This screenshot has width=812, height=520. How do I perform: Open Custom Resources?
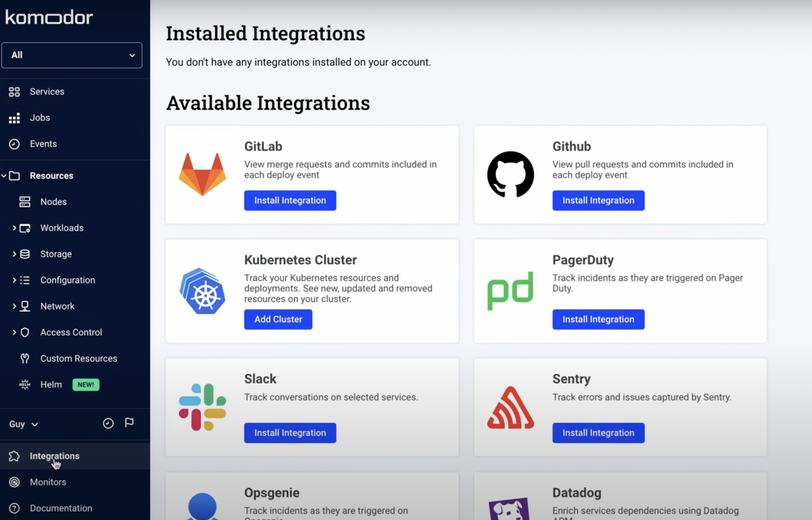coord(79,359)
